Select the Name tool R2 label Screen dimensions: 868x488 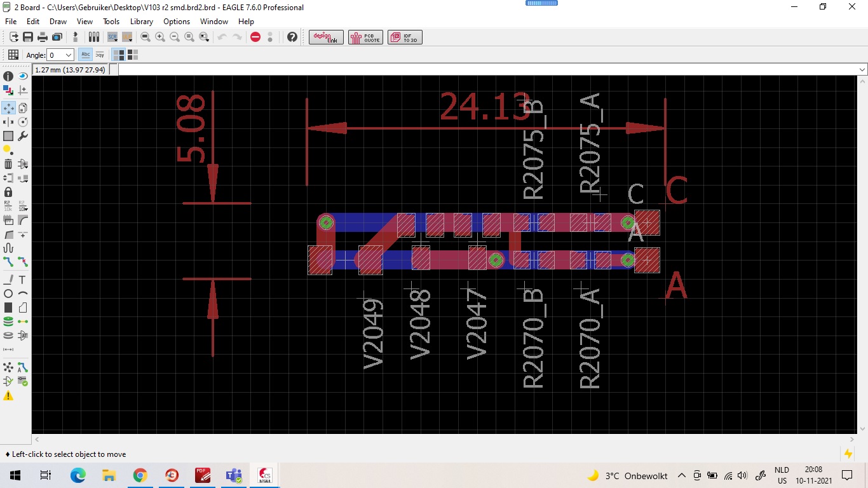(8, 206)
